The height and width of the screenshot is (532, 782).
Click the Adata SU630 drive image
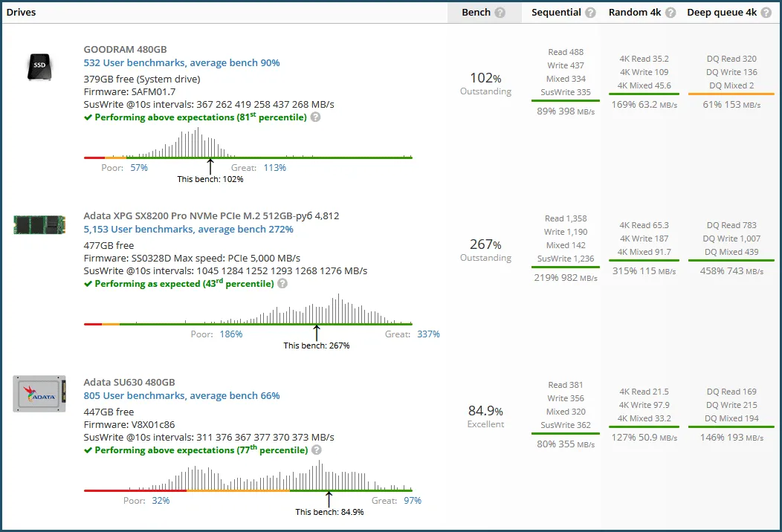(x=39, y=394)
